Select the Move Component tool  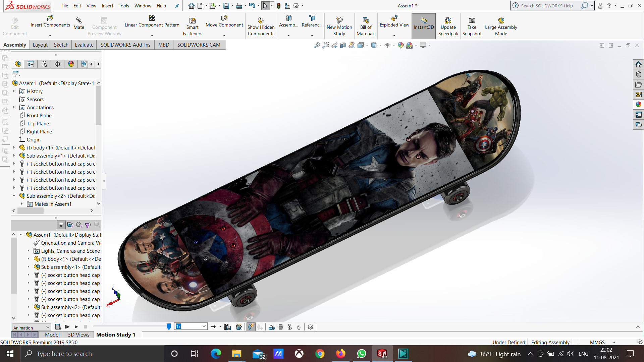point(224,21)
